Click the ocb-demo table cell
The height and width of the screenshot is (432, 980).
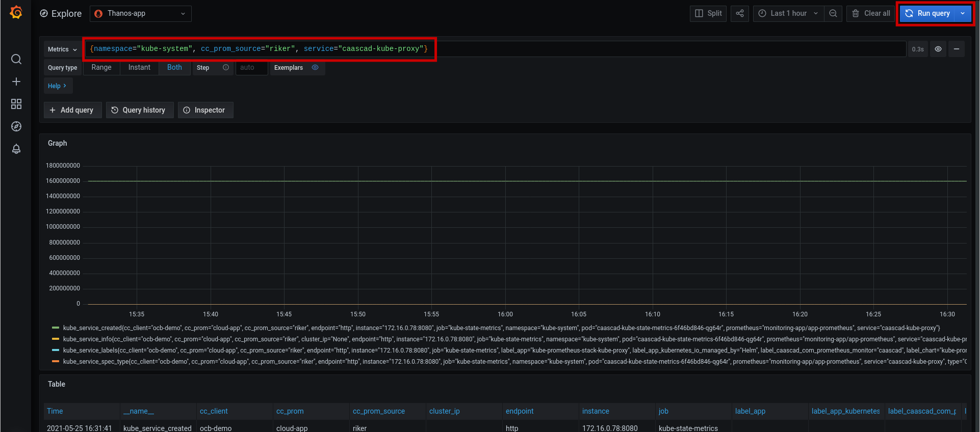click(x=216, y=428)
